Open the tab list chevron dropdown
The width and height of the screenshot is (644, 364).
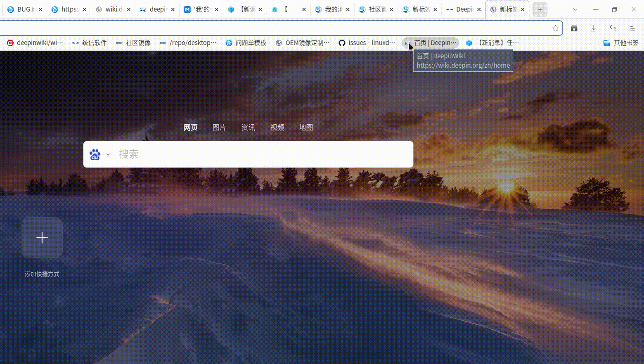[575, 9]
